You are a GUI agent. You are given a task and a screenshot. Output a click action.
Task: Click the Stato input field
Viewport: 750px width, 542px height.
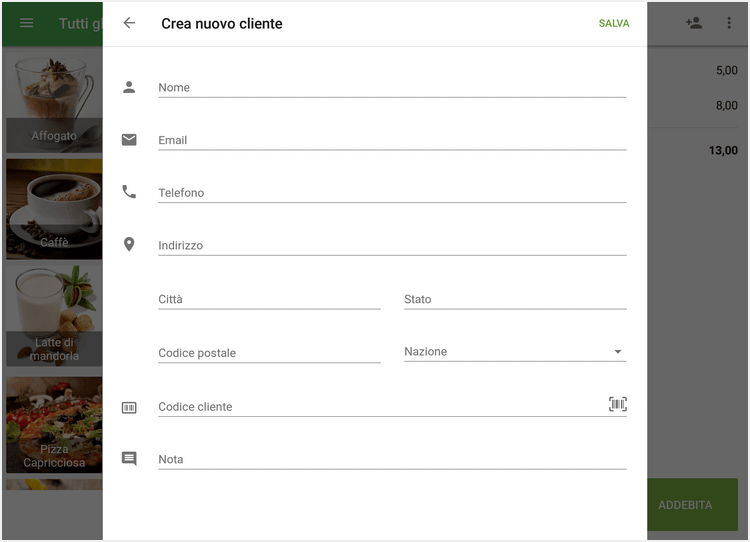(x=514, y=299)
